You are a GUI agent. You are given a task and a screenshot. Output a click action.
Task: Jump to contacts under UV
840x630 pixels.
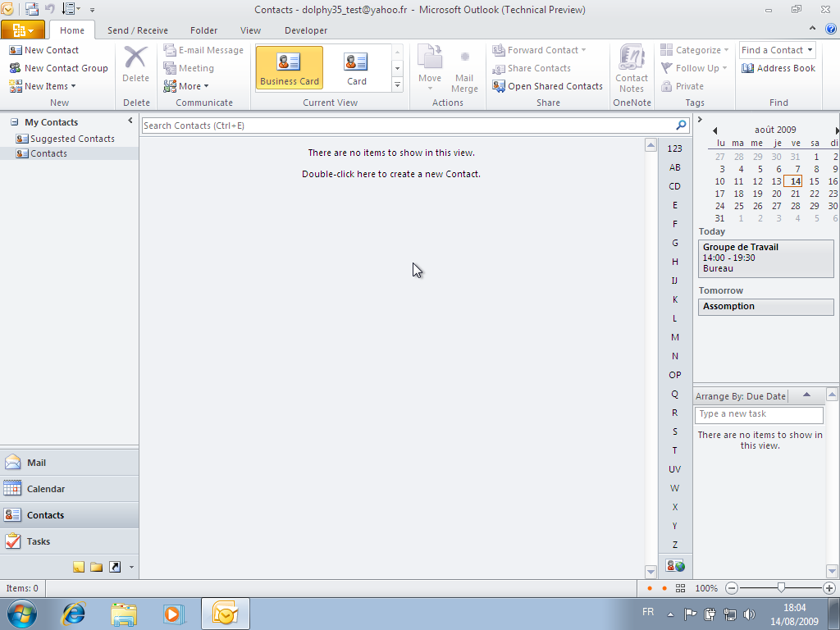coord(675,469)
